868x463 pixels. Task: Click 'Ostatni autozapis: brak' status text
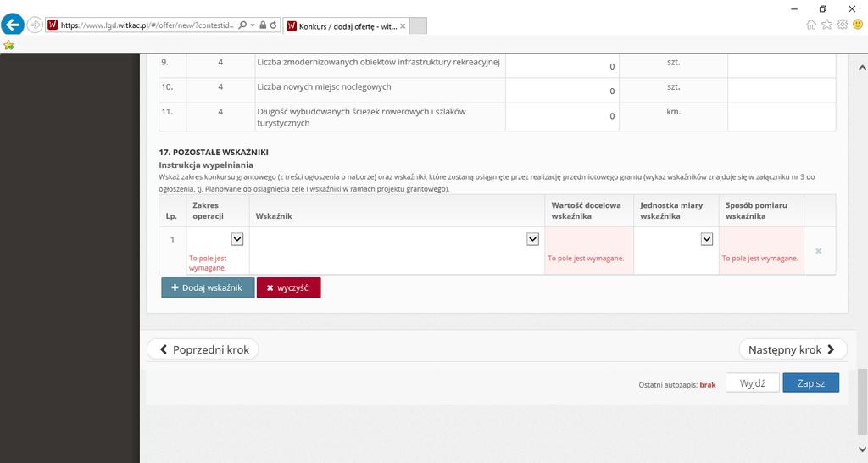[677, 384]
